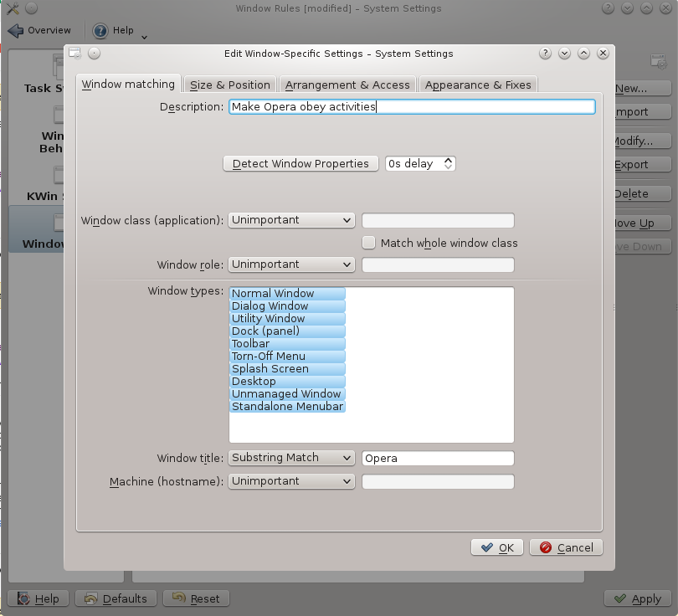Click the pin icon beside the dialog menu
This screenshot has width=678, height=616.
[x=94, y=53]
